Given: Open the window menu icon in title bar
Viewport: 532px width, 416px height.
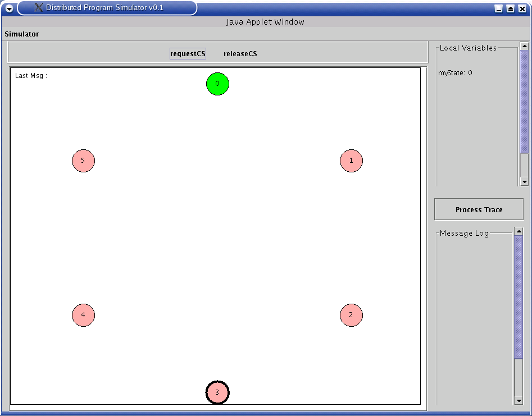Looking at the screenshot, I should [9, 8].
